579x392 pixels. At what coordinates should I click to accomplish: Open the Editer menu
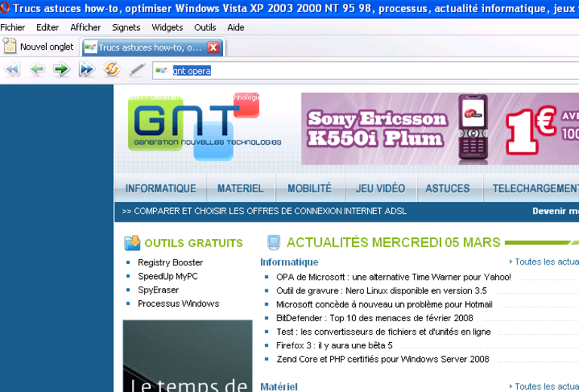[x=47, y=27]
